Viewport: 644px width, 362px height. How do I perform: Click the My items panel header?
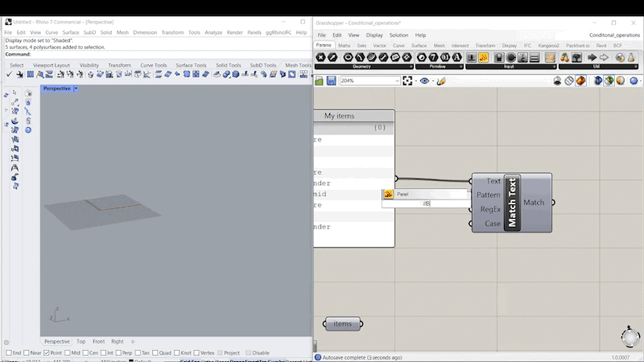point(354,116)
